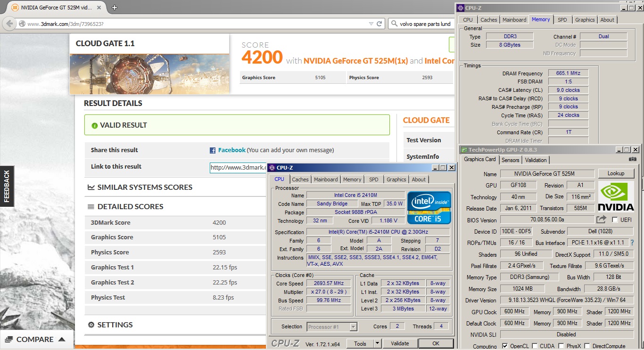Switch to Sensors tab in GPU-Z
Image resolution: width=644 pixels, height=350 pixels.
click(x=511, y=160)
